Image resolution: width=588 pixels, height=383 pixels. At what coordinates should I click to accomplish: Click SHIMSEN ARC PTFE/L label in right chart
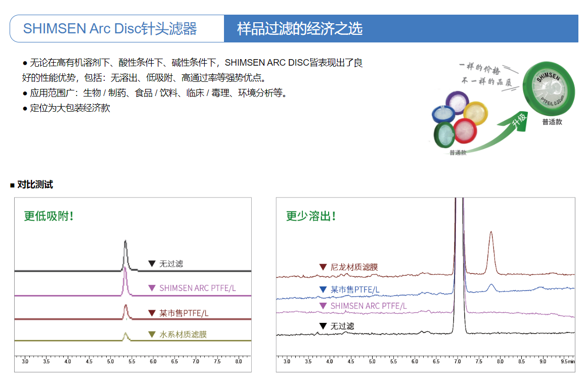pos(368,306)
